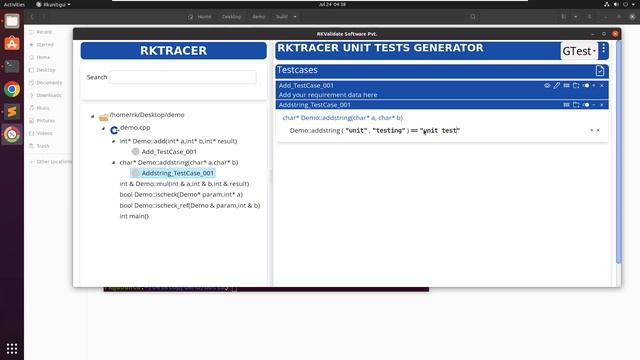Collapse the /home/rk/Desktop/demo tree node
Screen dimensions: 640x360
[93, 116]
